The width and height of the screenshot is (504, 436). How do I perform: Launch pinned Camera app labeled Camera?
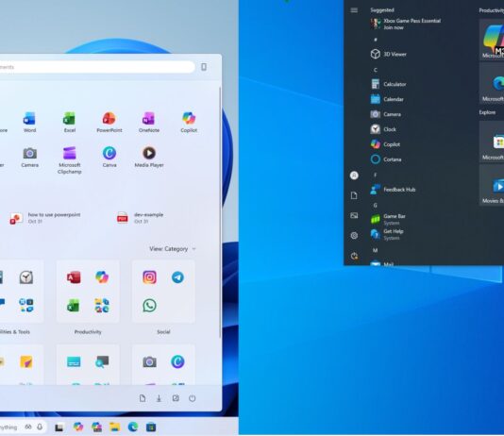(29, 157)
